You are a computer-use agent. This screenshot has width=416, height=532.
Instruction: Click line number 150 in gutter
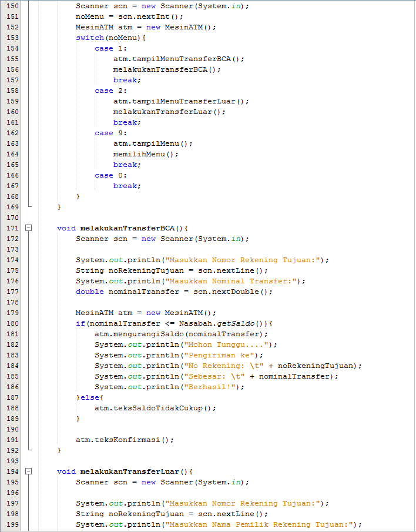[12, 6]
